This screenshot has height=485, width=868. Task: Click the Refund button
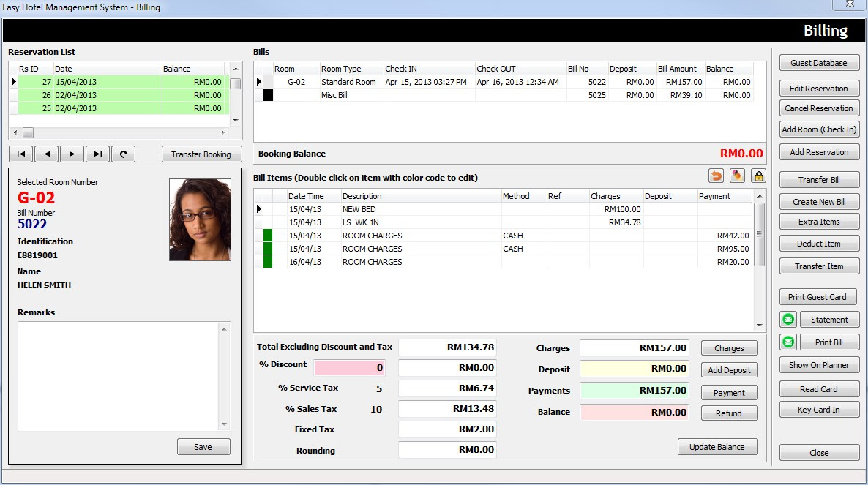pyautogui.click(x=729, y=413)
